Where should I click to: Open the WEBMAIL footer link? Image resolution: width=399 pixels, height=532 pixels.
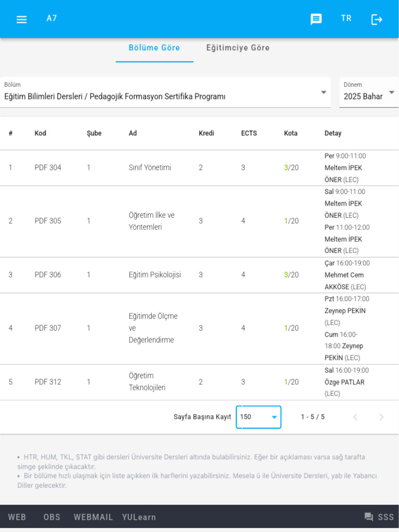point(94,517)
